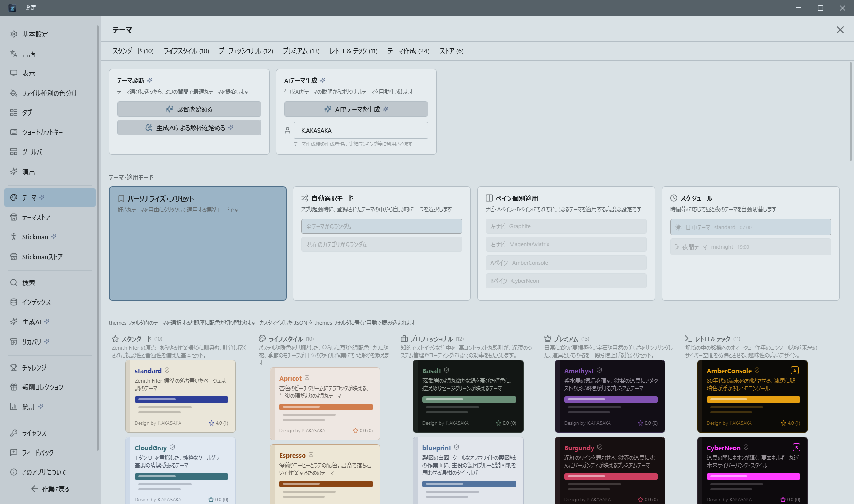Click the shop icon beside テーマストア
The image size is (854, 504).
(14, 217)
